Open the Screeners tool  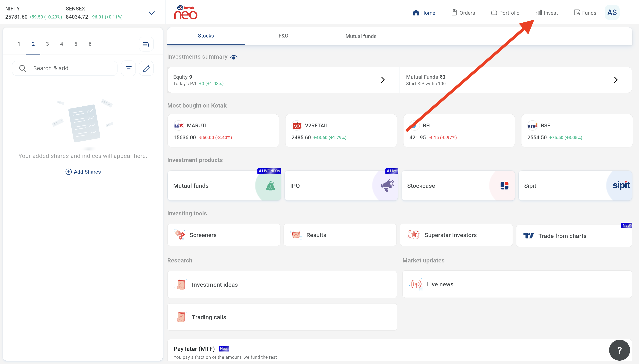tap(223, 235)
